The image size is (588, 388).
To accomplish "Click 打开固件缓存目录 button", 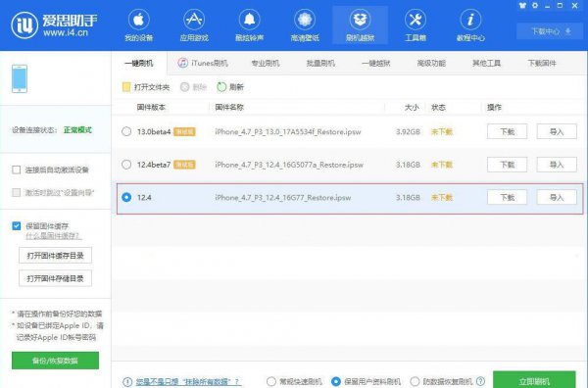I will (55, 256).
